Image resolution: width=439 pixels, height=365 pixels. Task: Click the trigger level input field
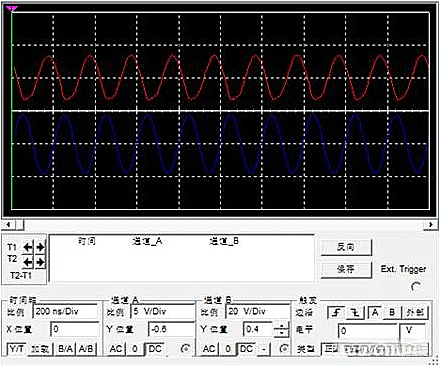click(368, 330)
